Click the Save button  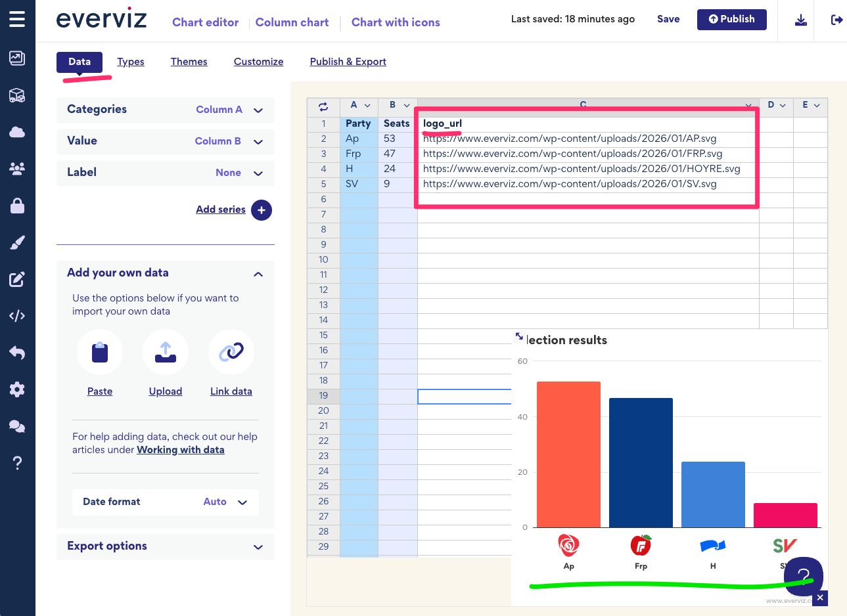coord(668,19)
